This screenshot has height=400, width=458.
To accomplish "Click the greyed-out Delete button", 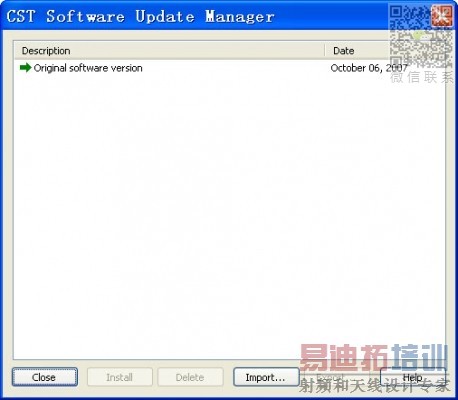I will click(x=190, y=377).
